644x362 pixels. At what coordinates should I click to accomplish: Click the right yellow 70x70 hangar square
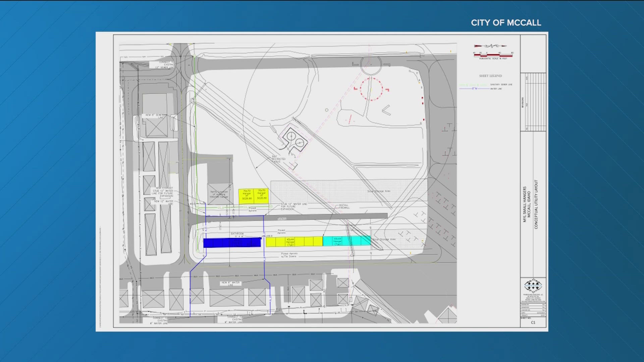tap(261, 196)
